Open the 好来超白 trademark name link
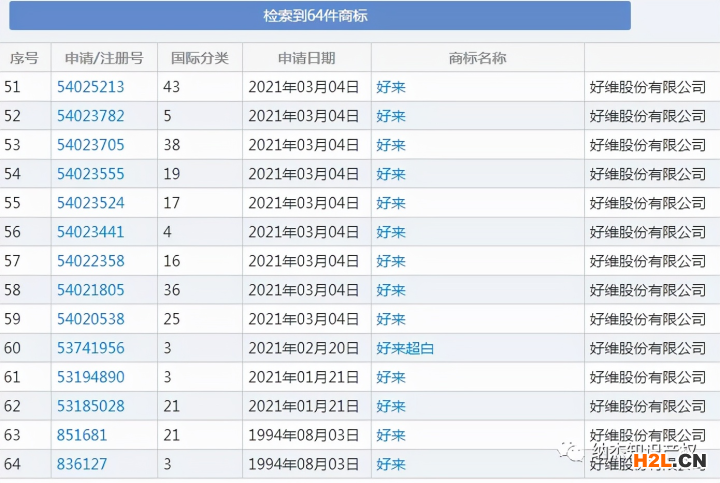 pyautogui.click(x=405, y=348)
